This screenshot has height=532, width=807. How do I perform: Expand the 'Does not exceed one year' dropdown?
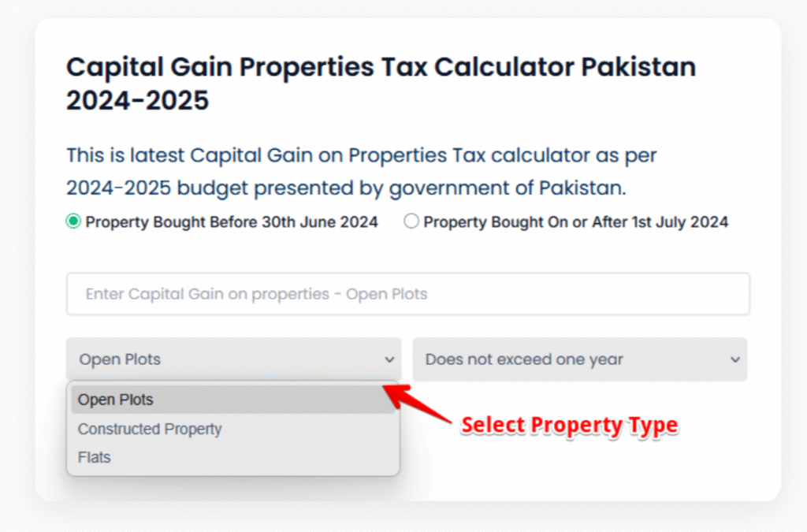click(579, 359)
